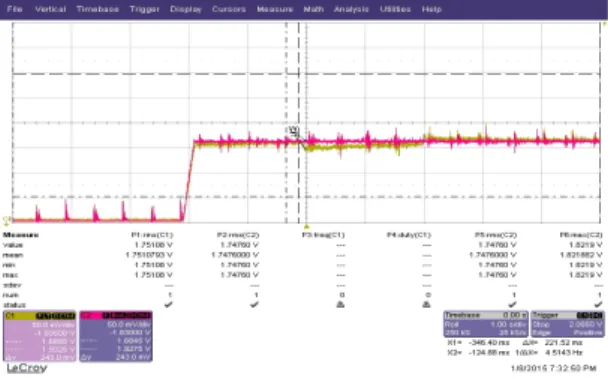Open the Help menu

(432, 9)
